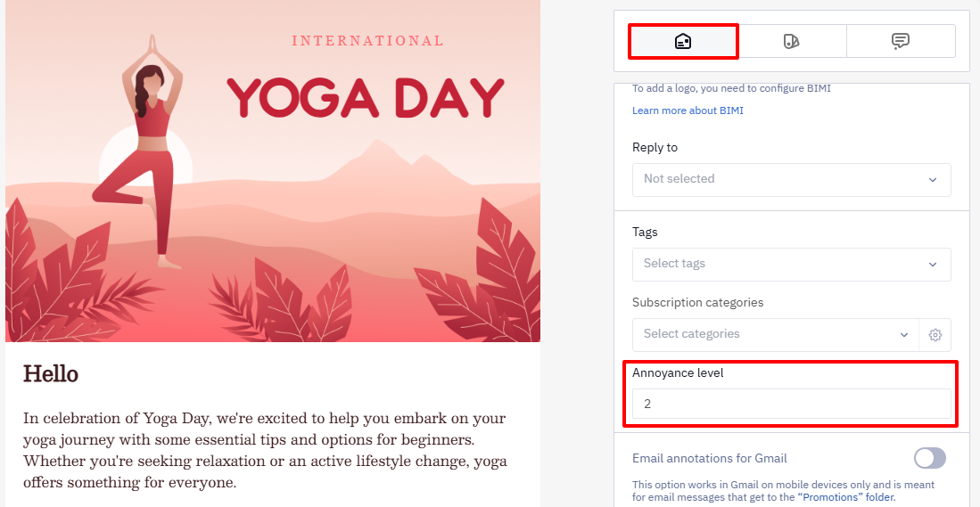
Task: Click the Email annotations for Gmail label
Action: 710,458
